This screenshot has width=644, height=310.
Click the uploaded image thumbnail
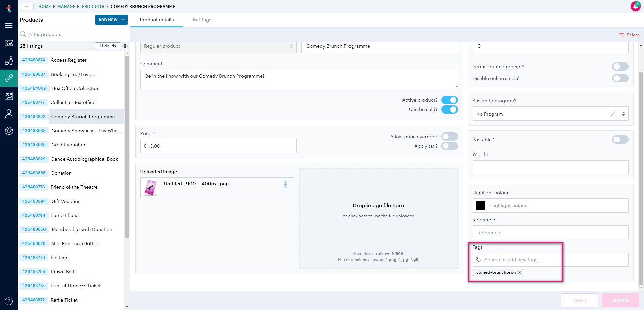pos(150,188)
